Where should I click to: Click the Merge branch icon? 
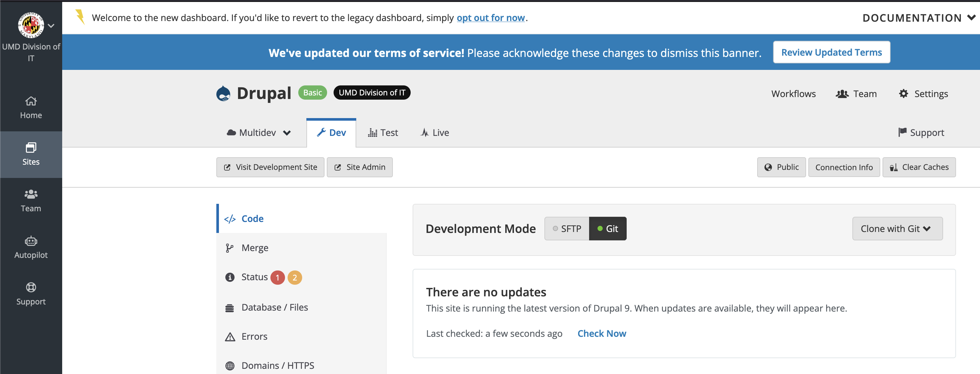[229, 248]
